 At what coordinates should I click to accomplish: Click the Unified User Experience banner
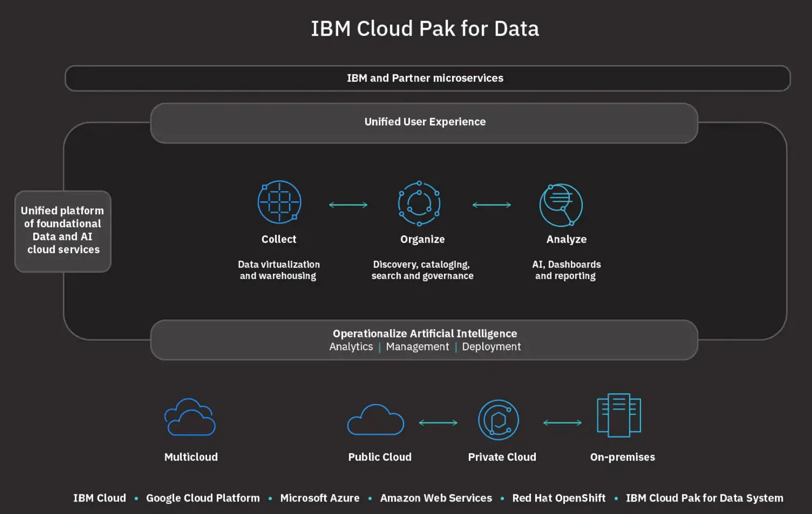tap(424, 122)
